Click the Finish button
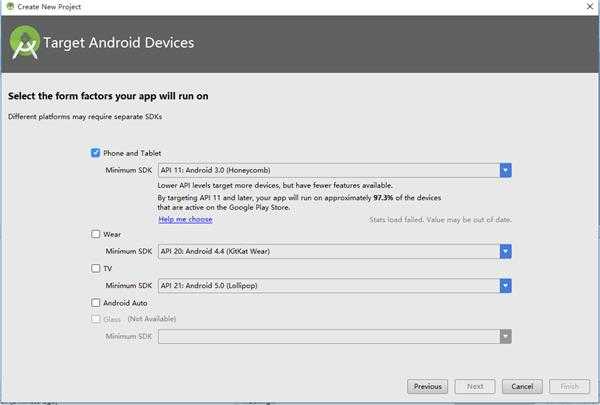The width and height of the screenshot is (600, 405). (569, 387)
